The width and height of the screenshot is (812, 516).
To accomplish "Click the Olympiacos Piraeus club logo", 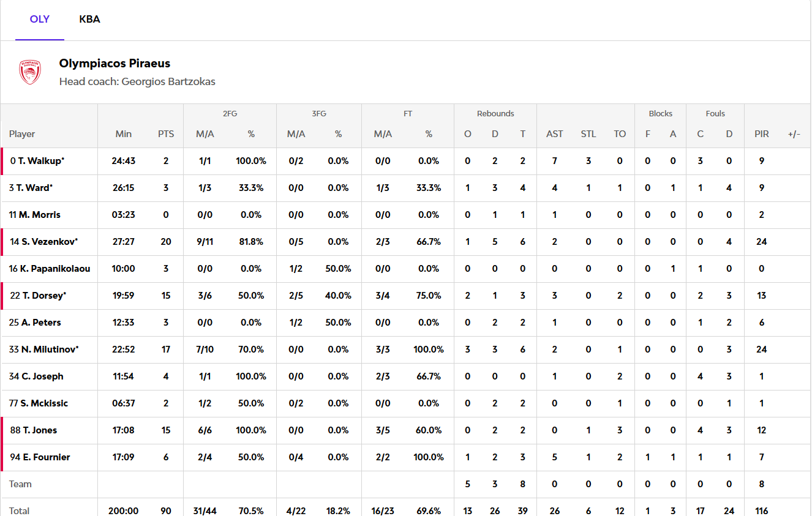I will click(29, 72).
